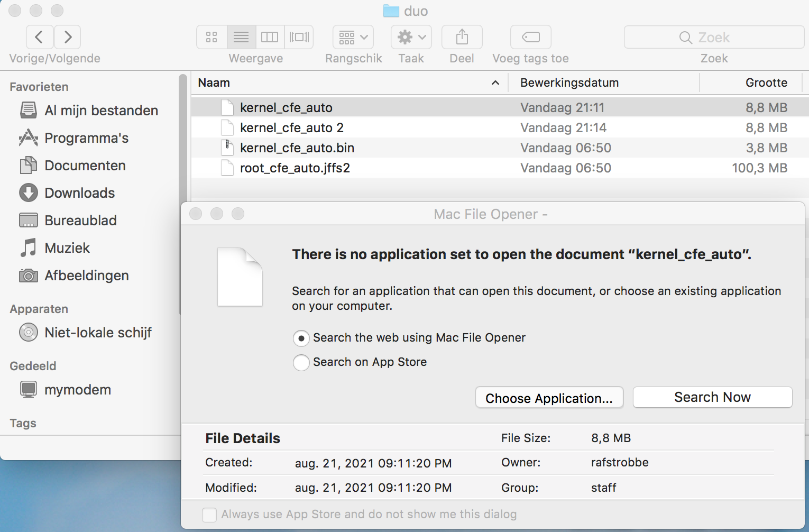809x532 pixels.
Task: Open the Taak gear action menu
Action: point(411,37)
